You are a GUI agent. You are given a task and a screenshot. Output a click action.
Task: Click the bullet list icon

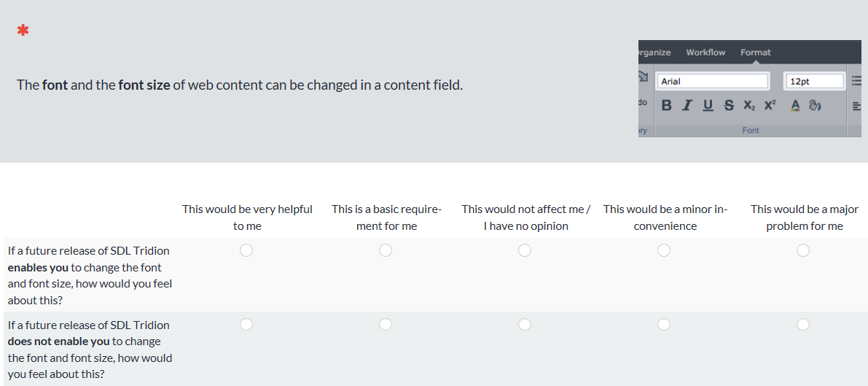click(856, 81)
